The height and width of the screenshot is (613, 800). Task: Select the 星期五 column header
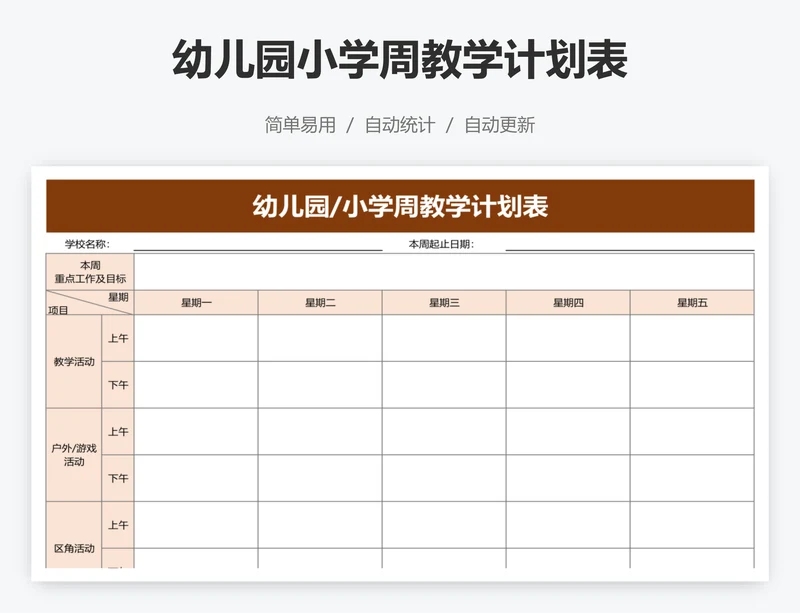[x=692, y=303]
